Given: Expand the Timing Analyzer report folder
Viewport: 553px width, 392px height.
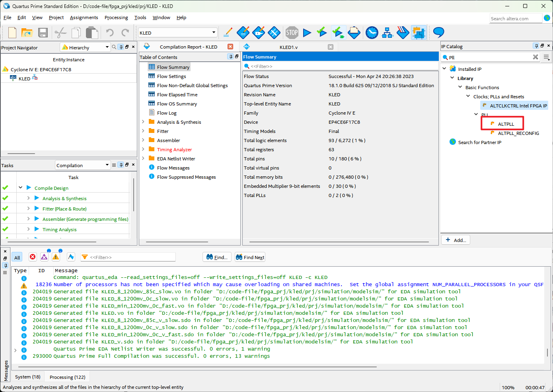Looking at the screenshot, I should [x=143, y=149].
